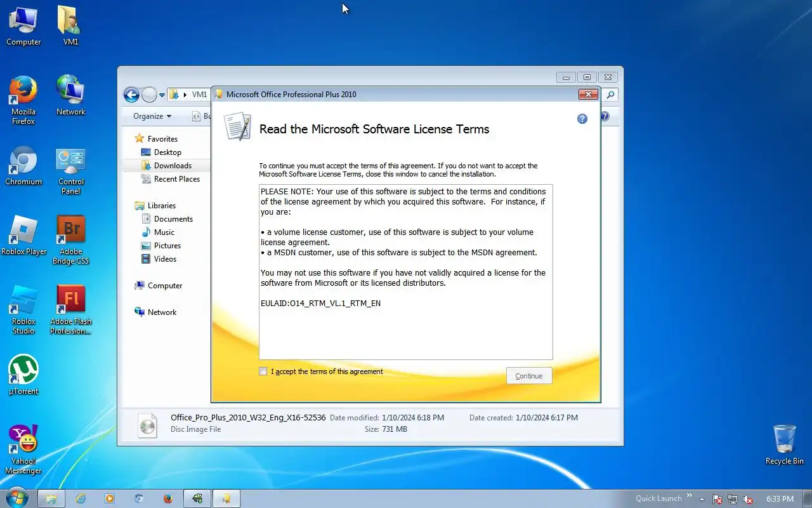Click the 6:33 PM taskbar clock
This screenshot has height=508, width=812.
pyautogui.click(x=780, y=499)
